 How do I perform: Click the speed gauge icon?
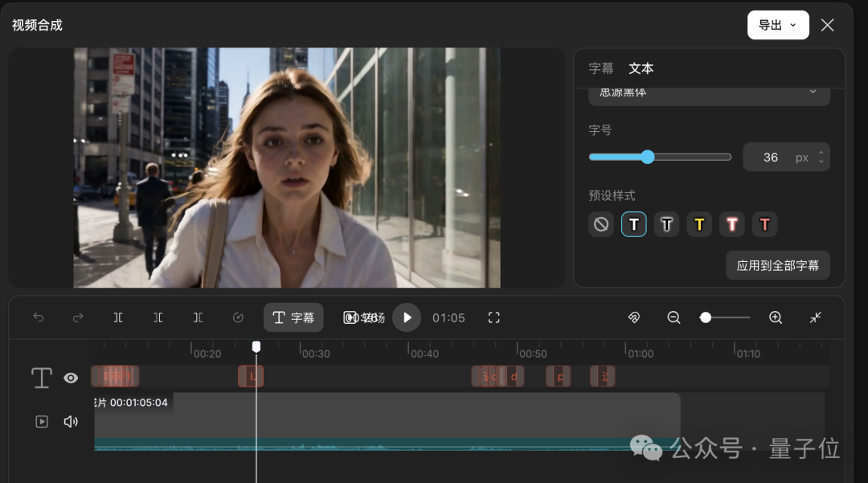[238, 317]
